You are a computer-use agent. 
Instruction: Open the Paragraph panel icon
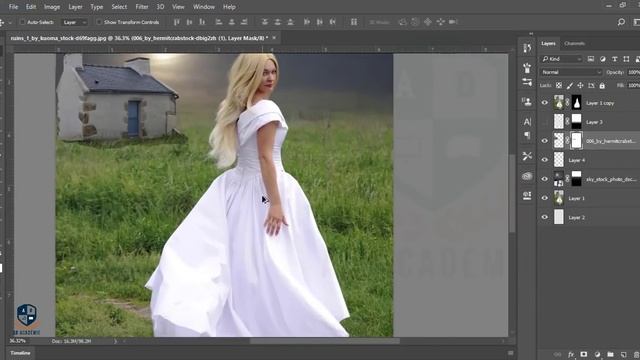(527, 135)
